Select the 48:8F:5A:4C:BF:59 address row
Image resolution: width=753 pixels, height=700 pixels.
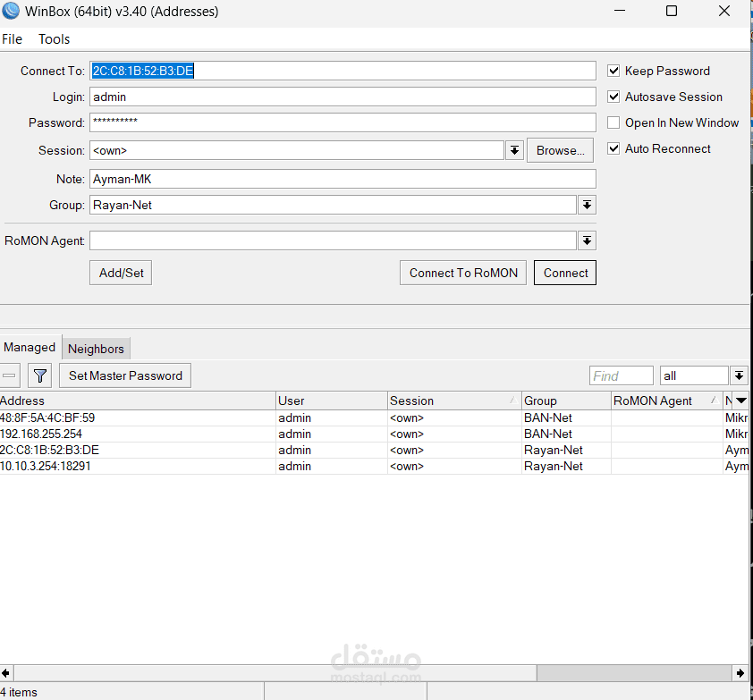pos(374,418)
